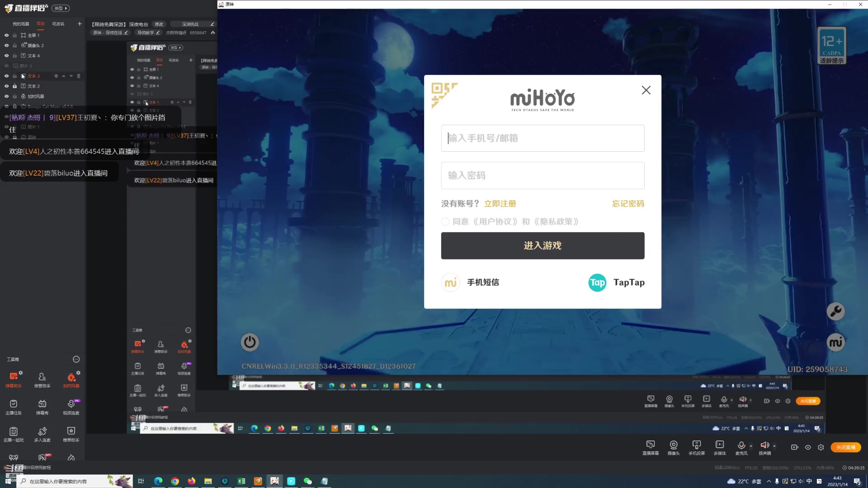868x488 pixels.
Task: Switch to 可改名 scene tab
Action: (x=58, y=24)
